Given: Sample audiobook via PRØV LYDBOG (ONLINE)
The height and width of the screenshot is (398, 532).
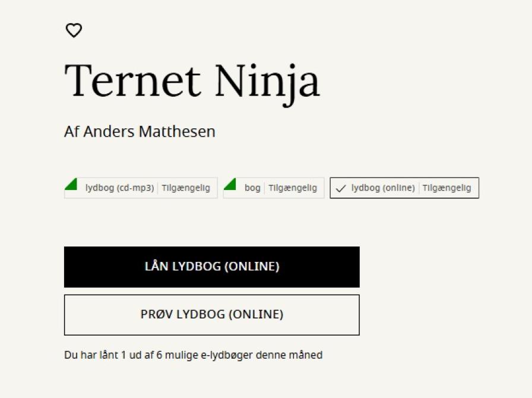Looking at the screenshot, I should pyautogui.click(x=212, y=315).
